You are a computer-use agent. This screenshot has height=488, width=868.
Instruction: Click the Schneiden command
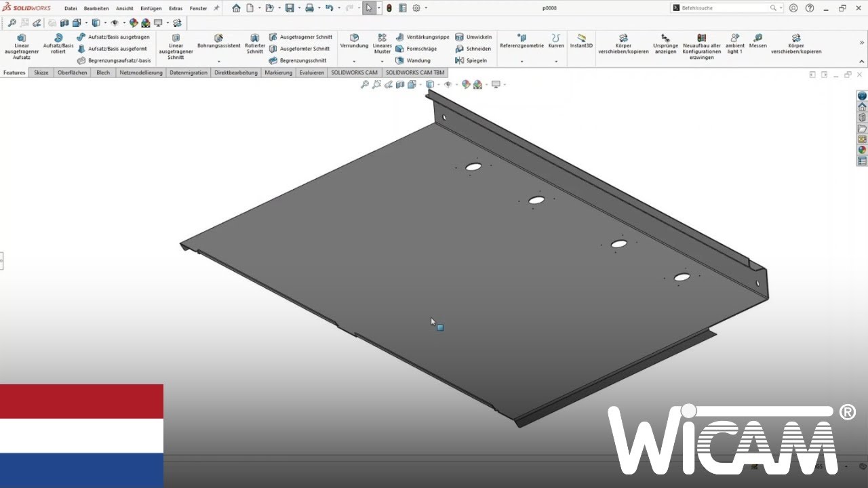pyautogui.click(x=473, y=49)
